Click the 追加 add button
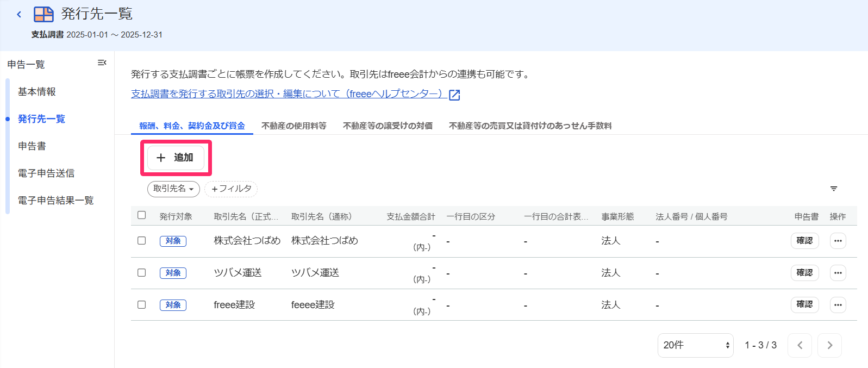This screenshot has height=368, width=868. (176, 158)
